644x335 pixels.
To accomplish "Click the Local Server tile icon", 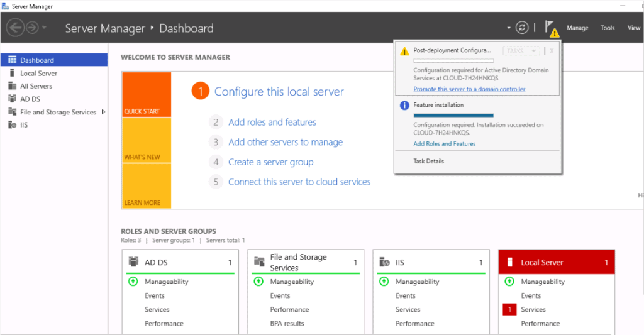I will pos(509,262).
